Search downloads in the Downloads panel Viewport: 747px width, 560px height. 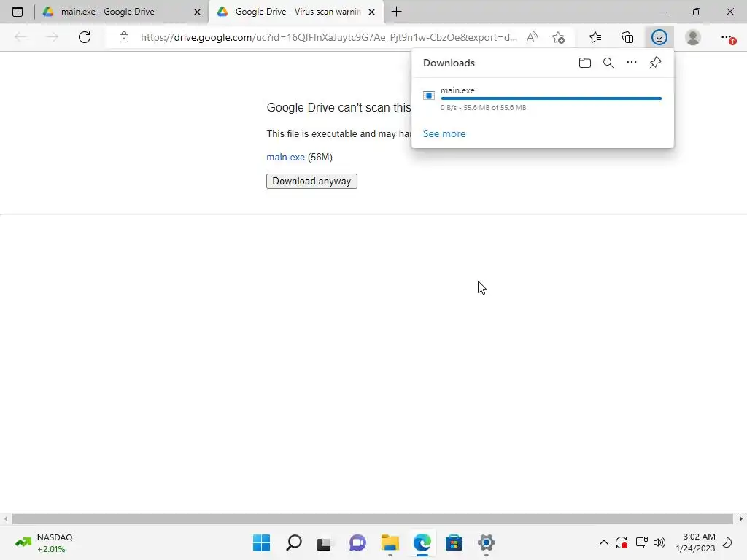click(608, 63)
